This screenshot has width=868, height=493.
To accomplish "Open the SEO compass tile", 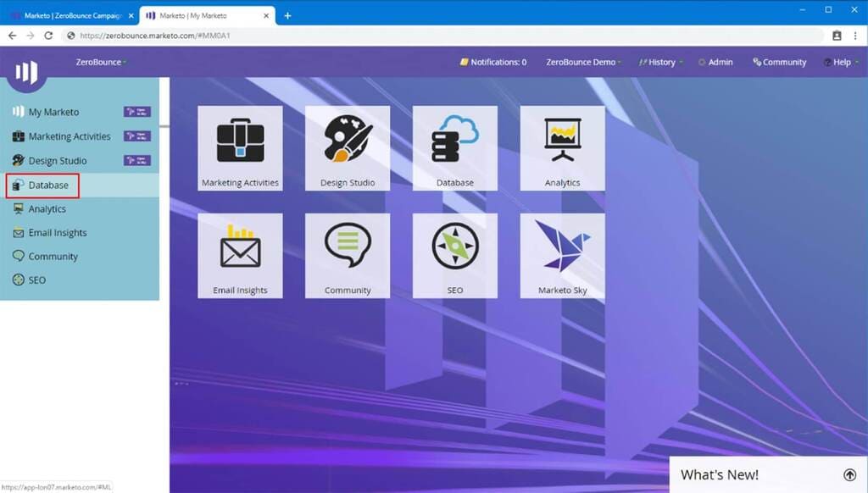I will coord(455,256).
